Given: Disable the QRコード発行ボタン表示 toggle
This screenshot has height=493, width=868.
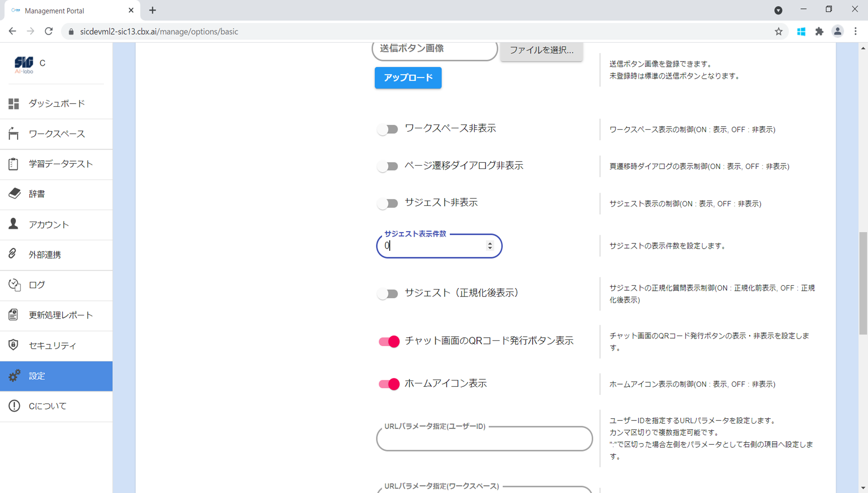Looking at the screenshot, I should tap(389, 341).
